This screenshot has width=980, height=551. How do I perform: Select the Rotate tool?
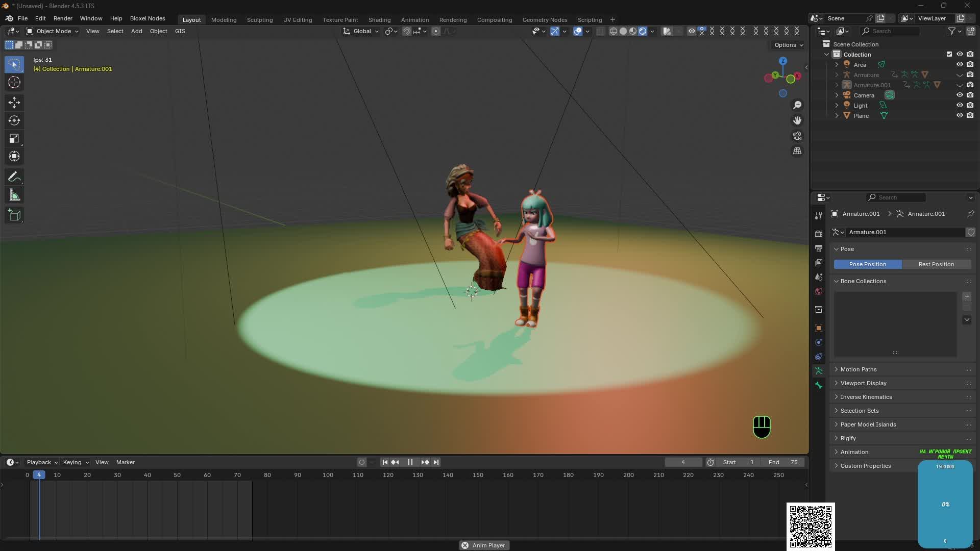14,120
